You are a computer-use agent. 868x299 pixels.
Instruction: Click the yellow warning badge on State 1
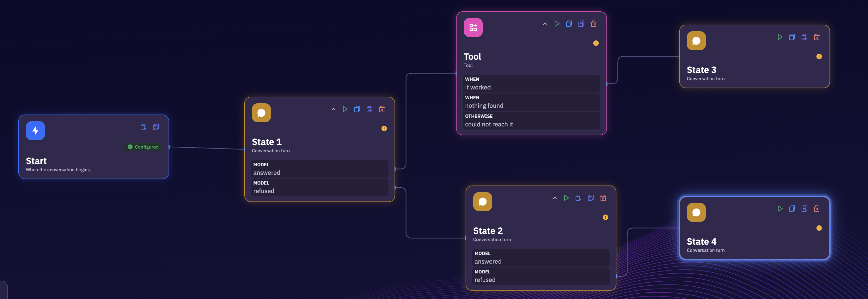384,128
